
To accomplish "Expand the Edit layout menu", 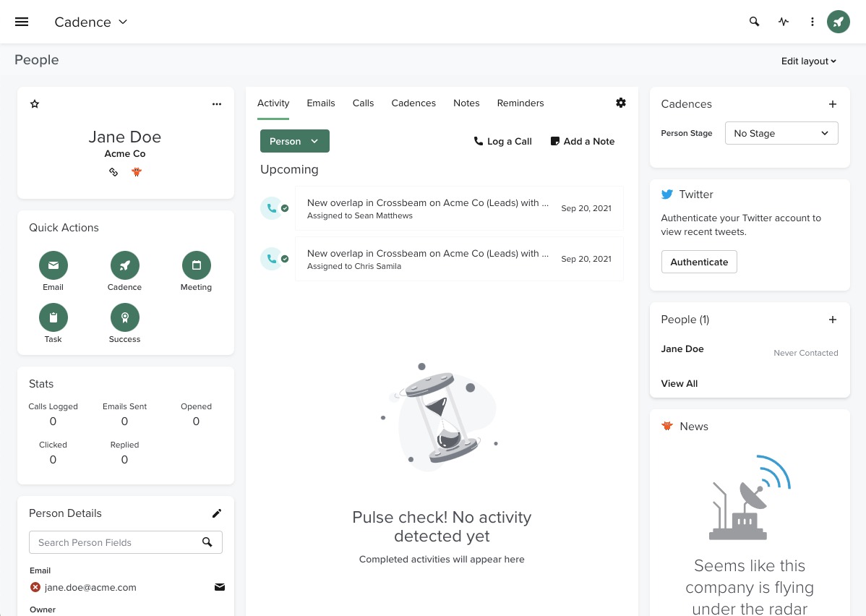I will [808, 61].
